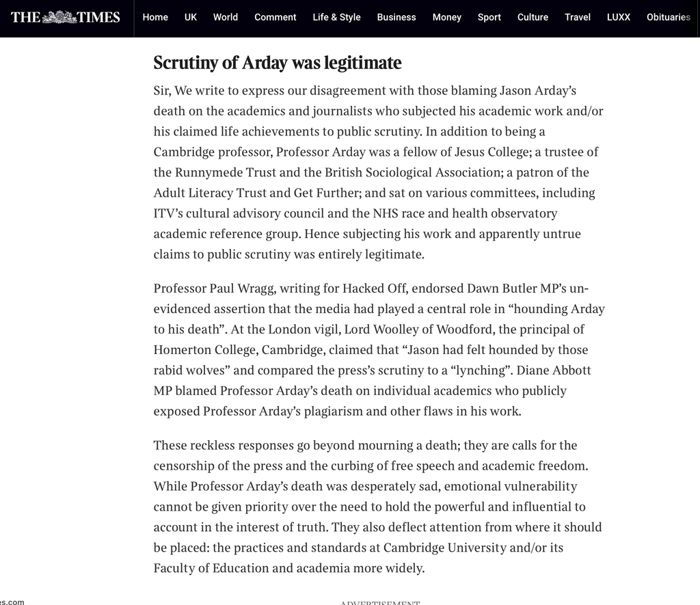Open the World news section

tap(226, 17)
